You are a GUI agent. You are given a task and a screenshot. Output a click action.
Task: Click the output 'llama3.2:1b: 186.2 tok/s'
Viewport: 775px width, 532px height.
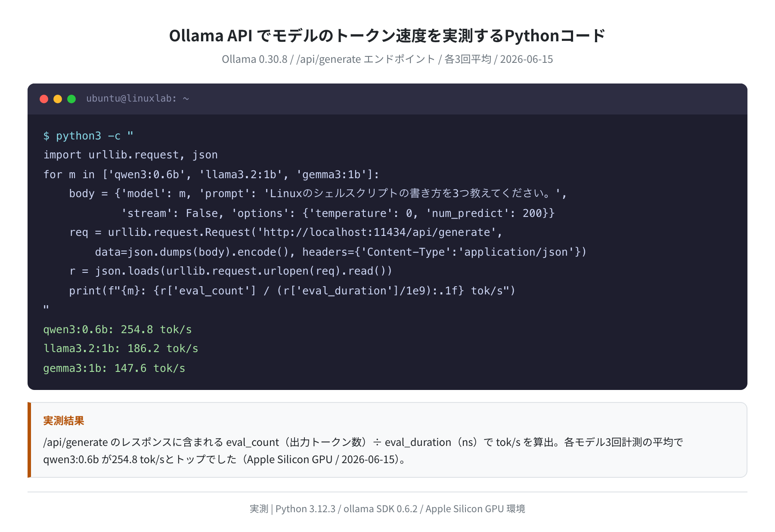[121, 349]
